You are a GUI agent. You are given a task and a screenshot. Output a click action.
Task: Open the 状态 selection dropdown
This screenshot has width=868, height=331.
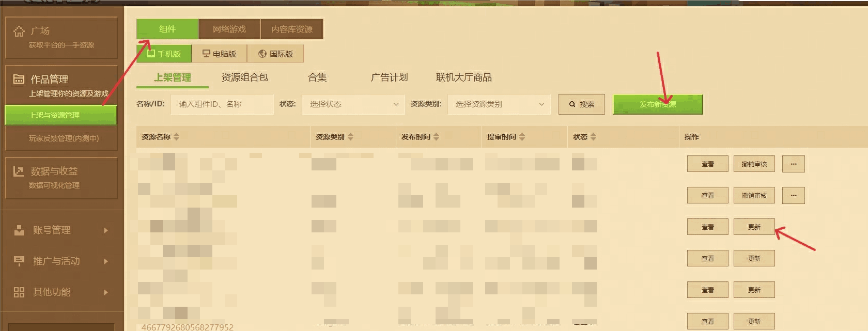(354, 104)
